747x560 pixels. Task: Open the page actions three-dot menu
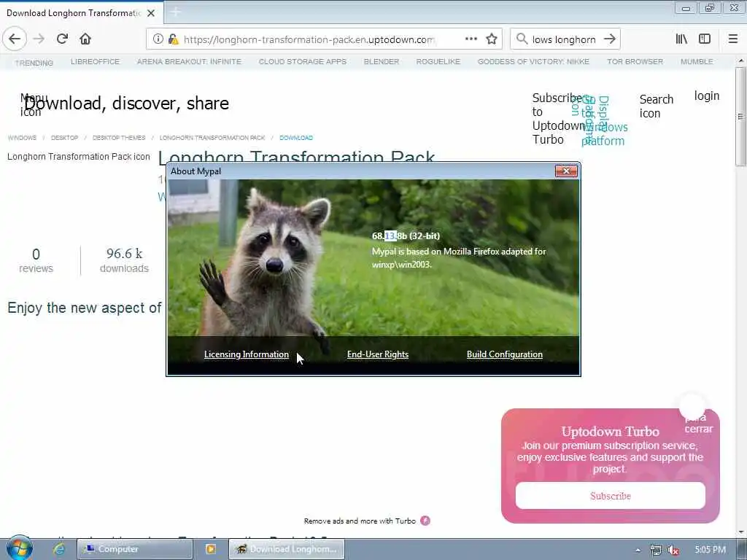tap(471, 39)
